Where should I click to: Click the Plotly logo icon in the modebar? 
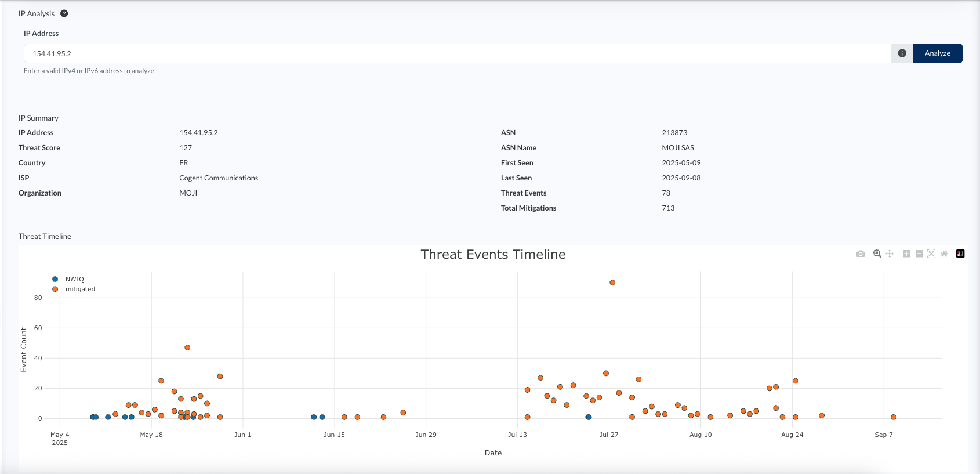(960, 254)
